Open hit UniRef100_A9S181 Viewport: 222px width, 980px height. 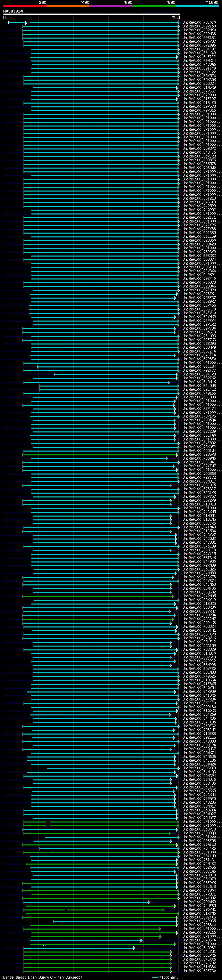point(199,38)
